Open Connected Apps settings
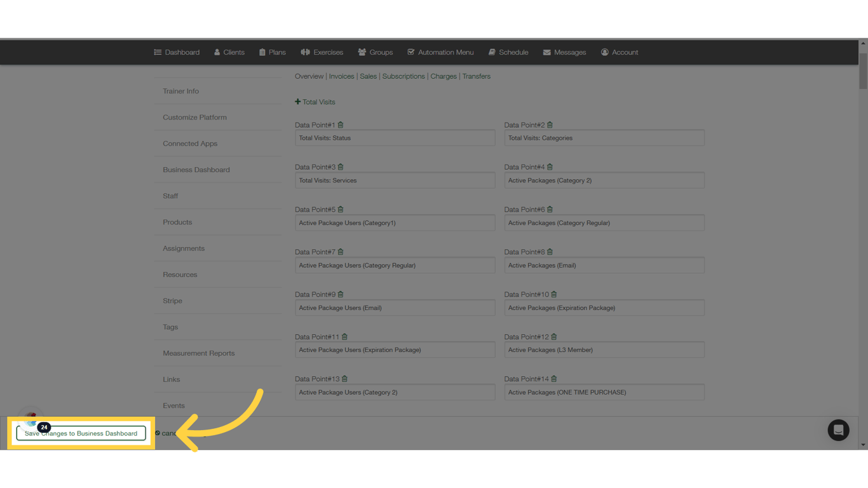 218,144
